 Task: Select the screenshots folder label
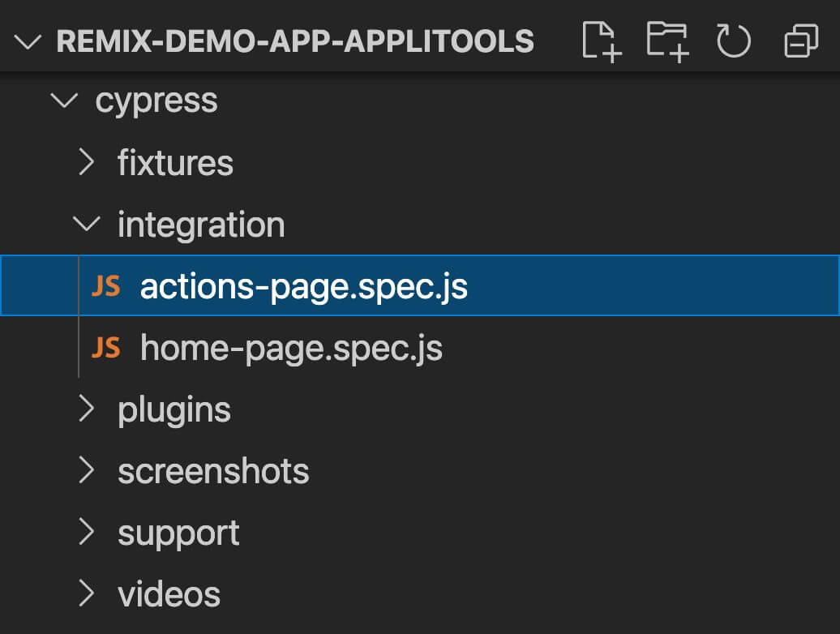[x=213, y=471]
